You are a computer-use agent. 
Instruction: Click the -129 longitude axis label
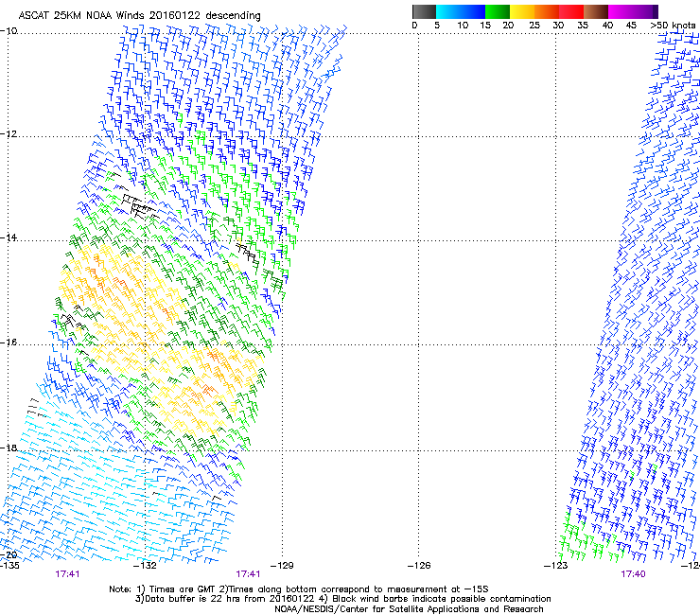pos(282,566)
